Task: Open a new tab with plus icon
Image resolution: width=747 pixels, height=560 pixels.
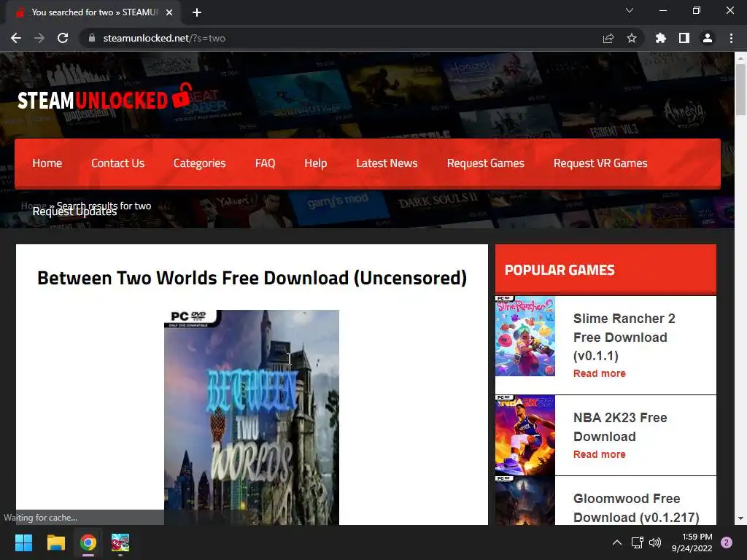Action: (x=197, y=12)
